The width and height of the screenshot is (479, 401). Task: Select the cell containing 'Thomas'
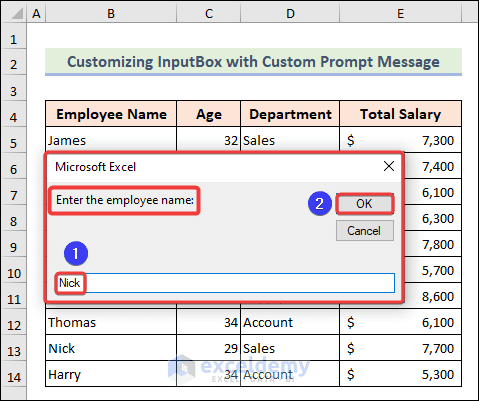[x=111, y=322]
